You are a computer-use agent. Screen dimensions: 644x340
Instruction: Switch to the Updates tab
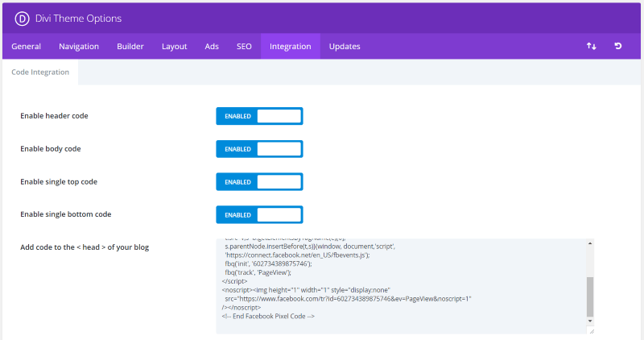pos(345,47)
